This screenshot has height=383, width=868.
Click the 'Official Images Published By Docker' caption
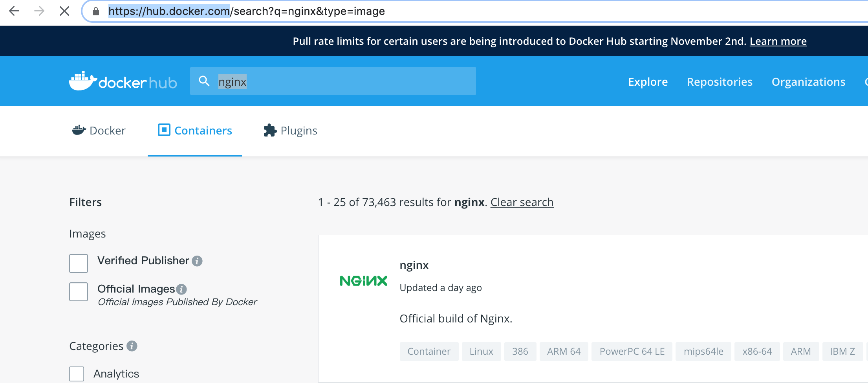click(x=177, y=302)
